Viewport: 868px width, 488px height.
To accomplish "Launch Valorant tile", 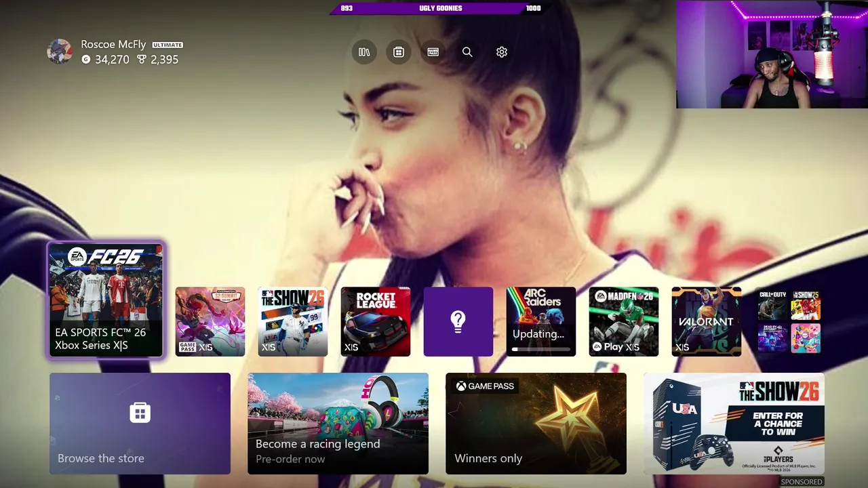I will point(707,321).
